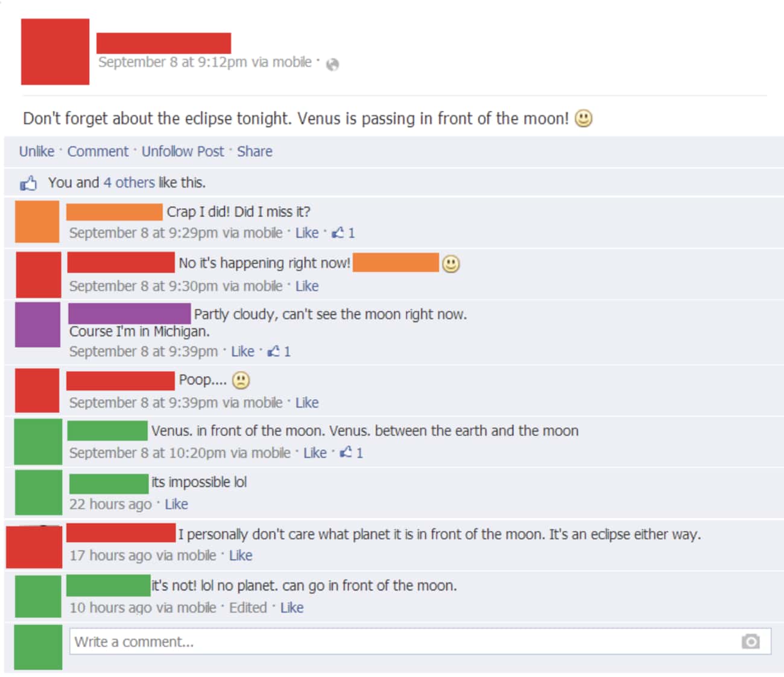Click the Comment link under the post
The height and width of the screenshot is (677, 784).
tap(98, 151)
